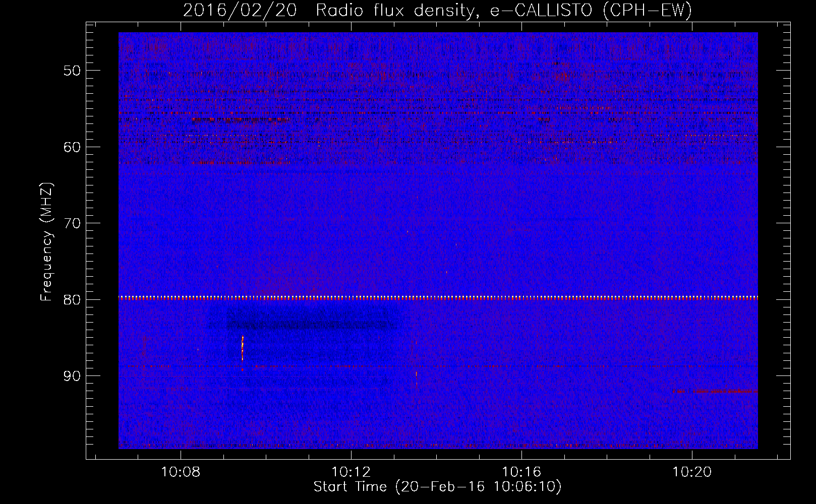Click the 10:12 time tick label
This screenshot has width=816, height=504.
coord(351,472)
